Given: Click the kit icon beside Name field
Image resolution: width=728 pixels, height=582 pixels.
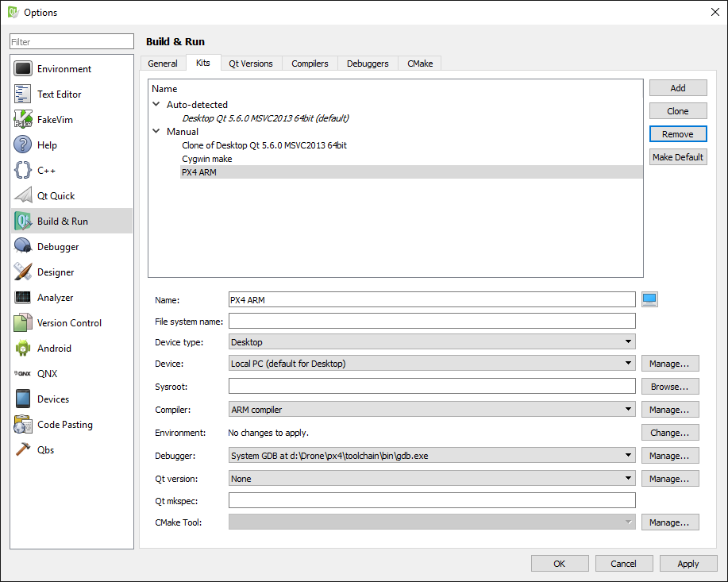Looking at the screenshot, I should tap(650, 299).
